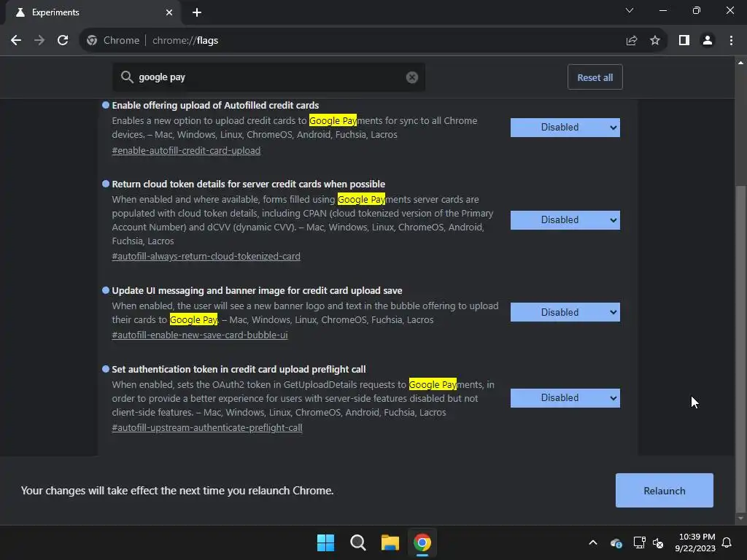Image resolution: width=747 pixels, height=560 pixels.
Task: Bookmark this tab with the star icon
Action: pos(655,41)
